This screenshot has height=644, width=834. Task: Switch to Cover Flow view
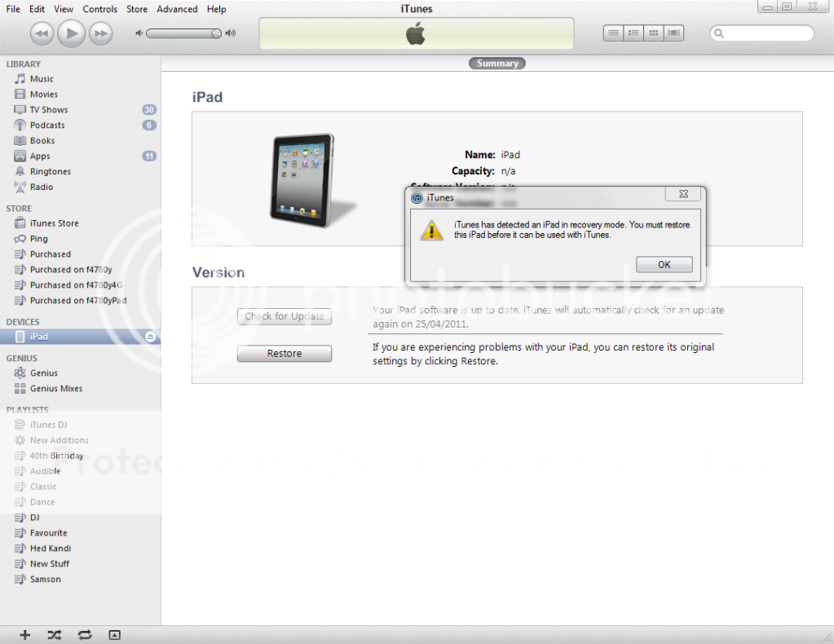673,33
